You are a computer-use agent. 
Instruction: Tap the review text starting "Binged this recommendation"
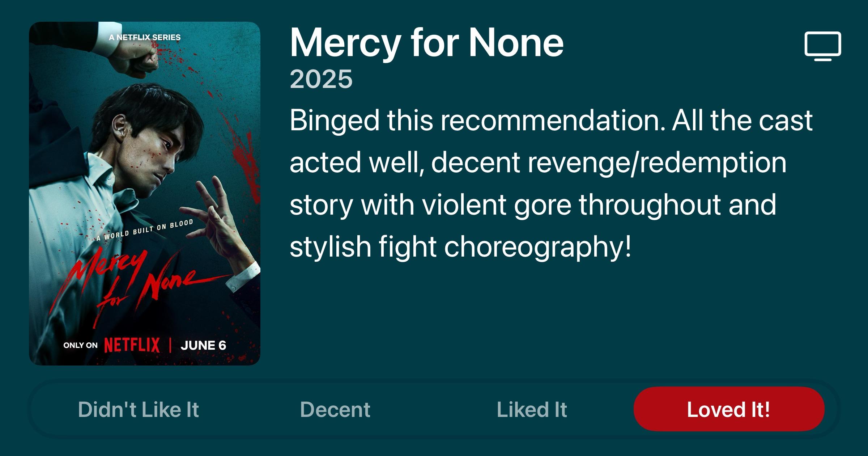(551, 183)
